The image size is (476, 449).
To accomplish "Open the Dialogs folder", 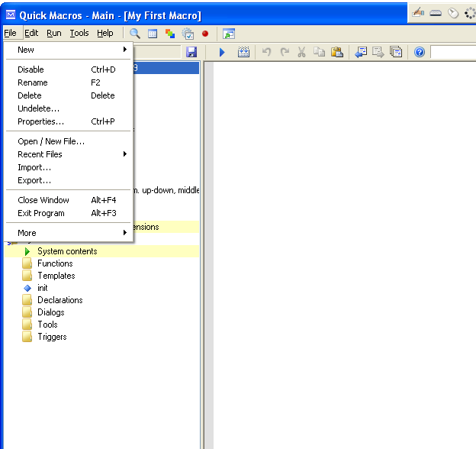I will [50, 312].
